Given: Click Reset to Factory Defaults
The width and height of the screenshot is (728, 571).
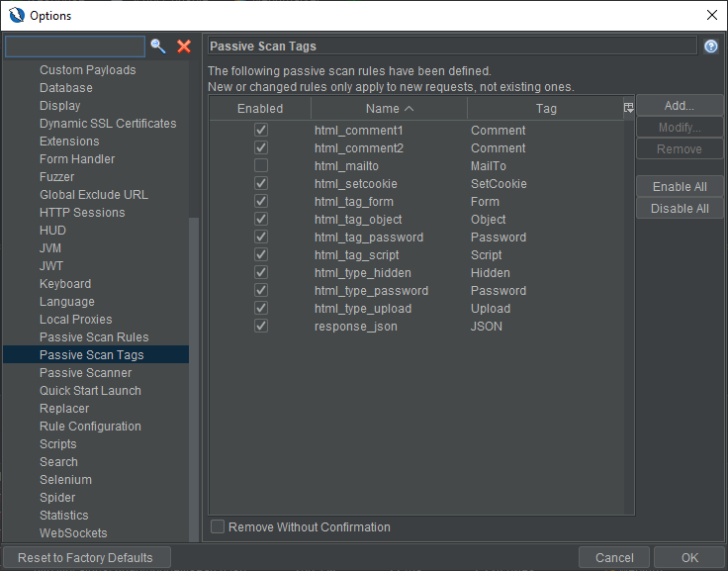Looking at the screenshot, I should coord(87,557).
